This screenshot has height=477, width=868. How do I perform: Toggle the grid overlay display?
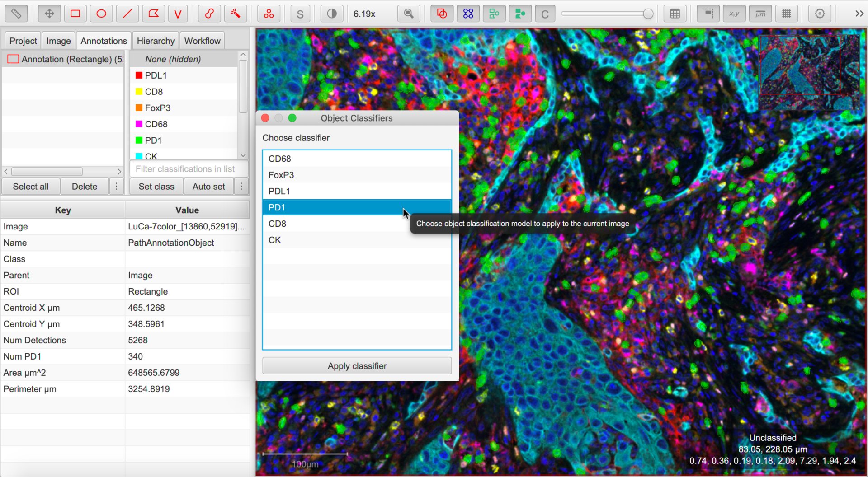[787, 14]
